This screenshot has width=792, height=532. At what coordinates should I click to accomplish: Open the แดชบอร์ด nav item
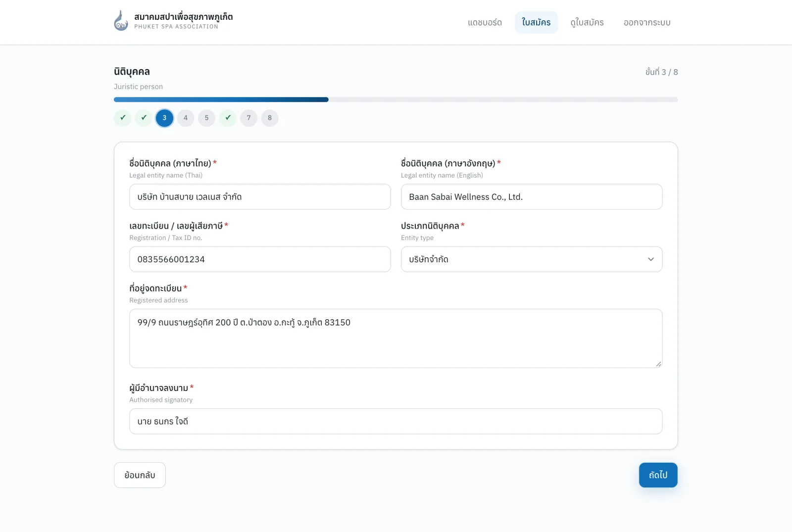coord(485,22)
